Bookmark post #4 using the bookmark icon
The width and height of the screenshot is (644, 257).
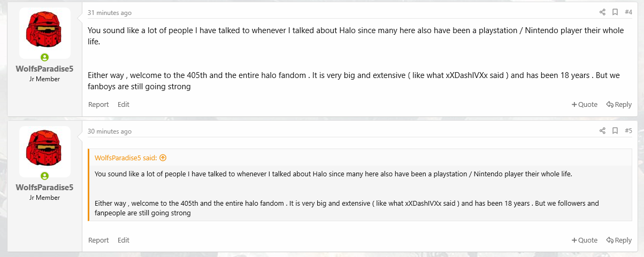click(x=615, y=12)
